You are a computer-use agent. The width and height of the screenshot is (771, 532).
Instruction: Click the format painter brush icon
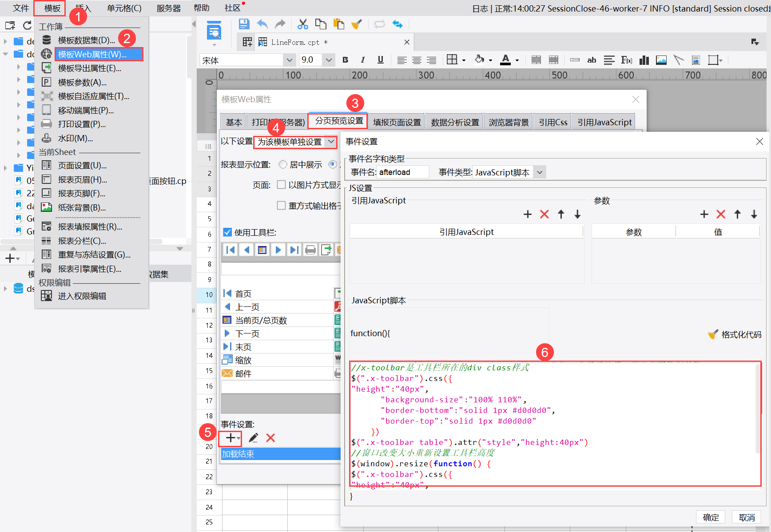[x=356, y=24]
